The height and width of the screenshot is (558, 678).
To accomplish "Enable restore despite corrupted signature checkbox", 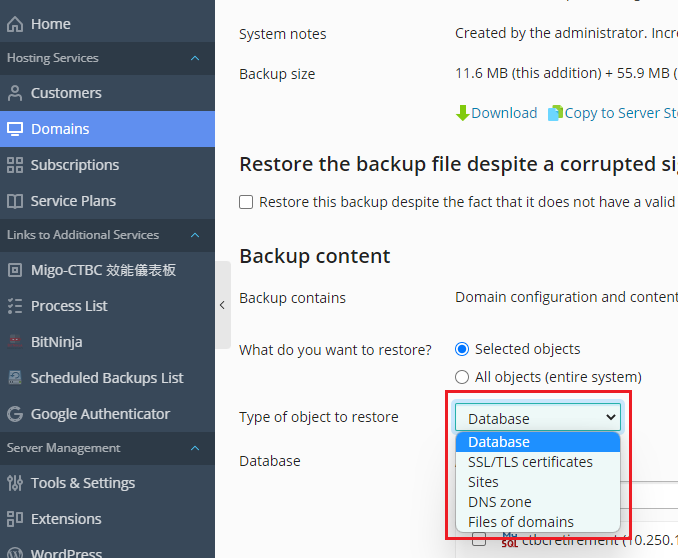I will point(246,202).
